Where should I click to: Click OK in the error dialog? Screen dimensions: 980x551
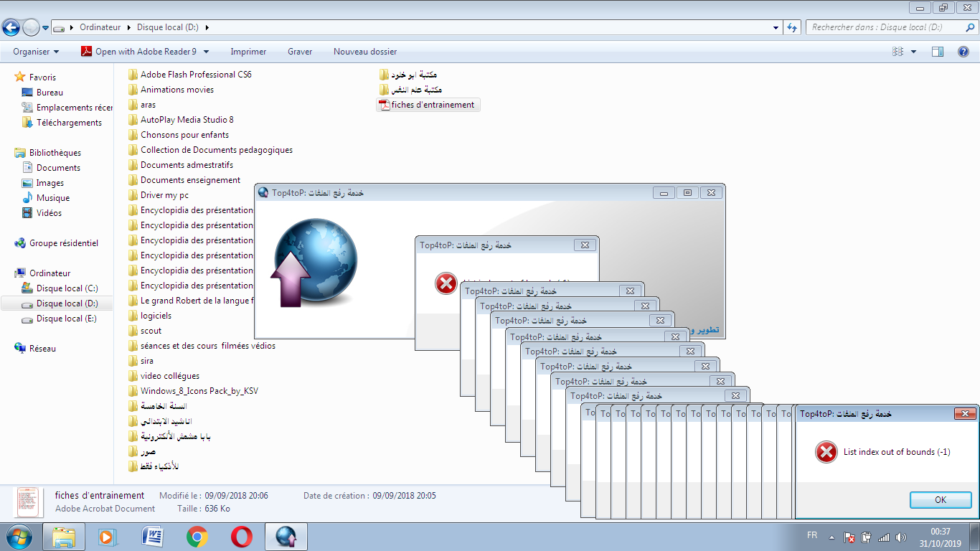click(940, 500)
